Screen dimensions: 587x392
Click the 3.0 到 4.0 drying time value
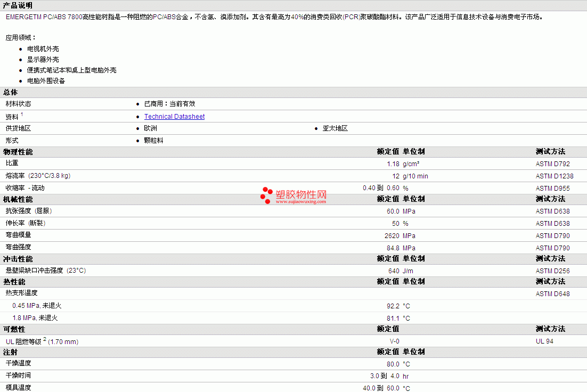coord(385,376)
